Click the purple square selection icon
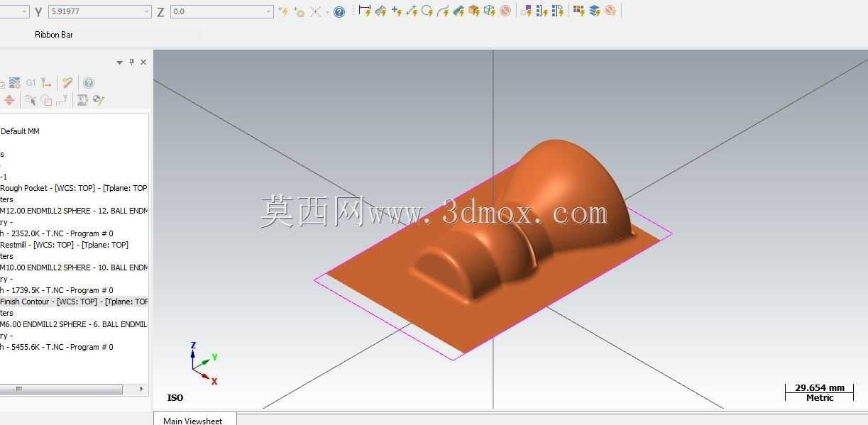This screenshot has height=425, width=868. point(526,11)
